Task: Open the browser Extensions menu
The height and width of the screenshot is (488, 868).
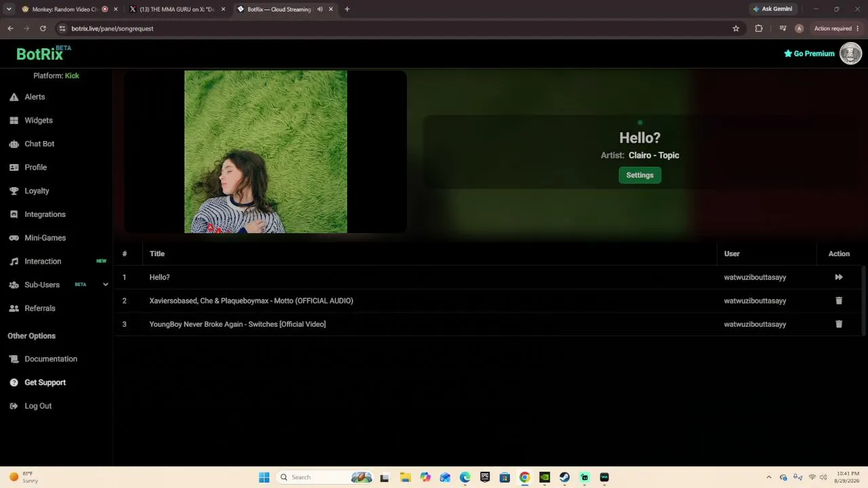Action: pos(759,28)
